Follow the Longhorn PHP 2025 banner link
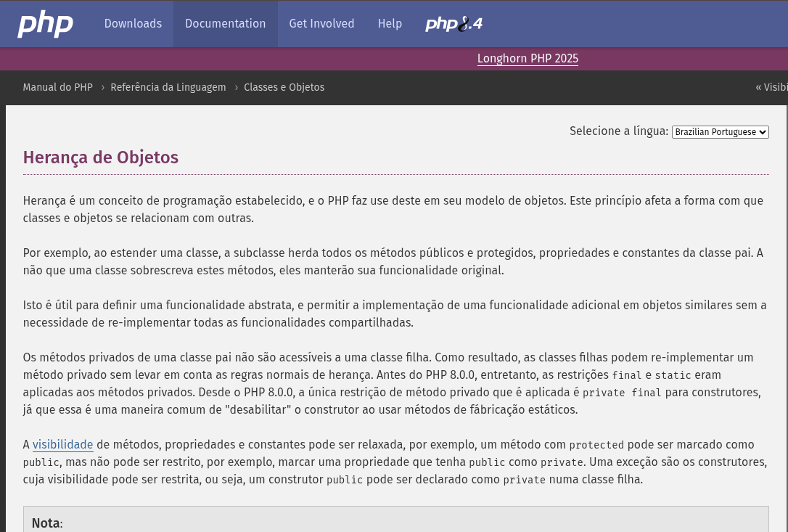Screen dimensions: 788x532 528,58
